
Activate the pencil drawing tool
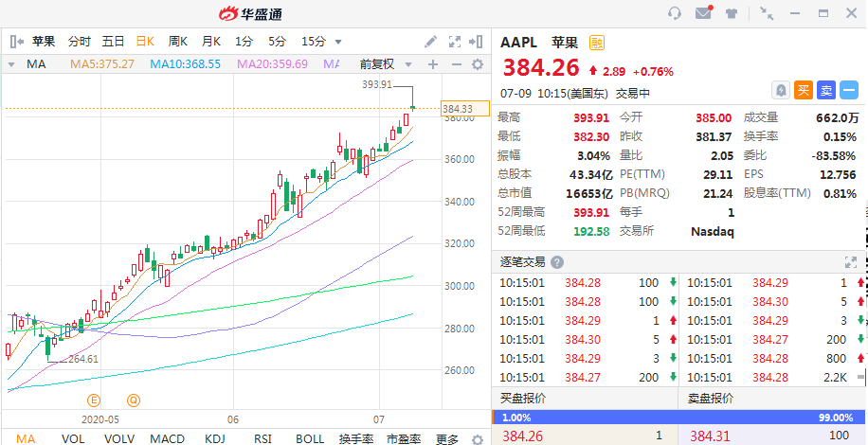[430, 42]
